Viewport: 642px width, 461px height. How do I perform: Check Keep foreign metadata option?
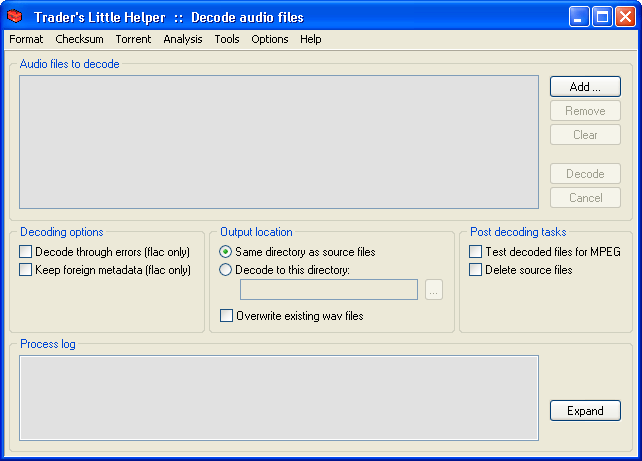[26, 270]
